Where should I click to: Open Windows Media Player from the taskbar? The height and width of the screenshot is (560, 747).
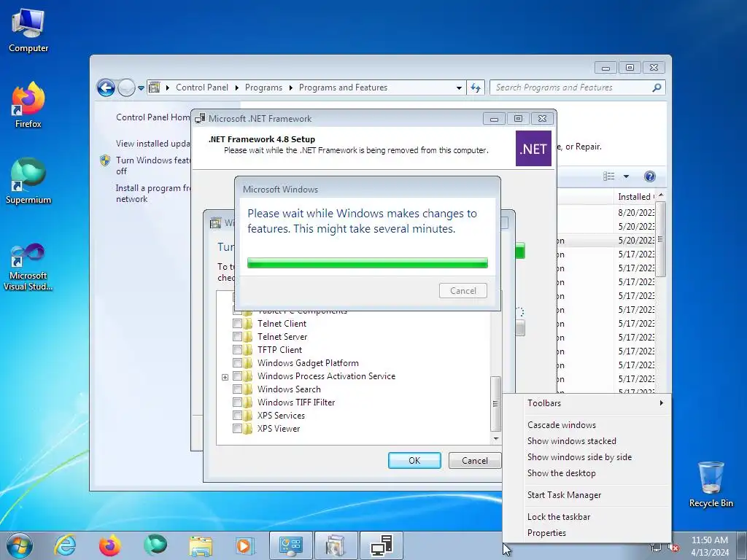245,545
